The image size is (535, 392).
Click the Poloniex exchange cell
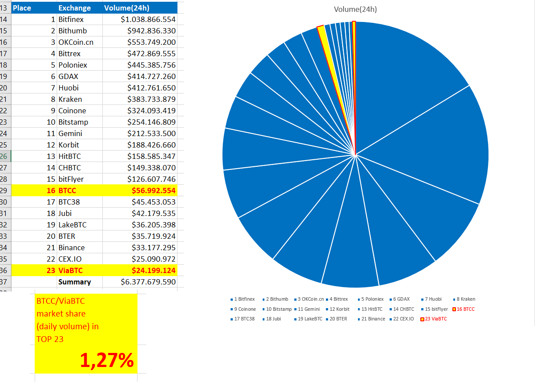[80, 65]
